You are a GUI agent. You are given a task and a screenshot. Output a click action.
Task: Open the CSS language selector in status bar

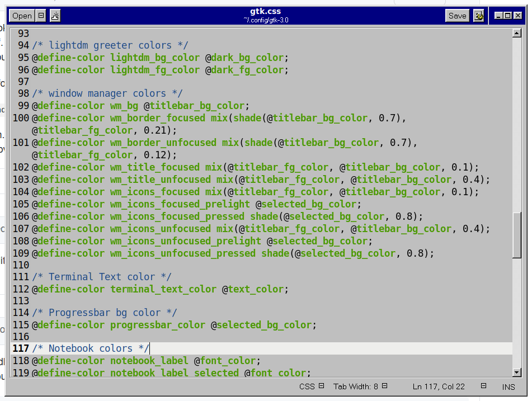312,386
